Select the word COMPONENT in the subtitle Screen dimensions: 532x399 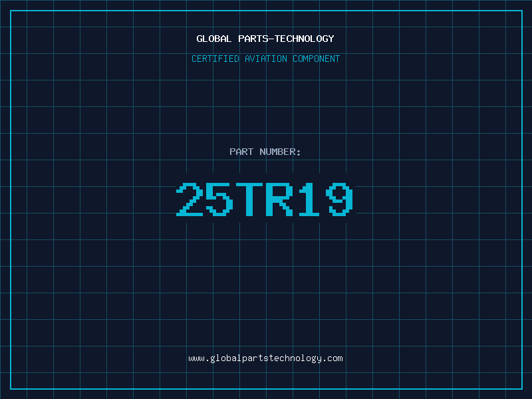click(x=317, y=59)
